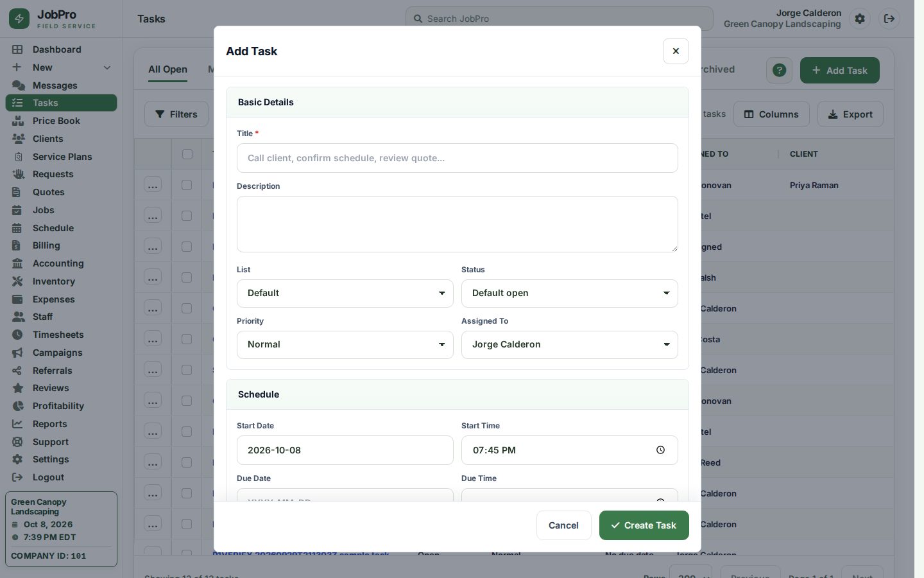Open the Dashboard icon in the sidebar
The height and width of the screenshot is (578, 924).
(x=17, y=49)
